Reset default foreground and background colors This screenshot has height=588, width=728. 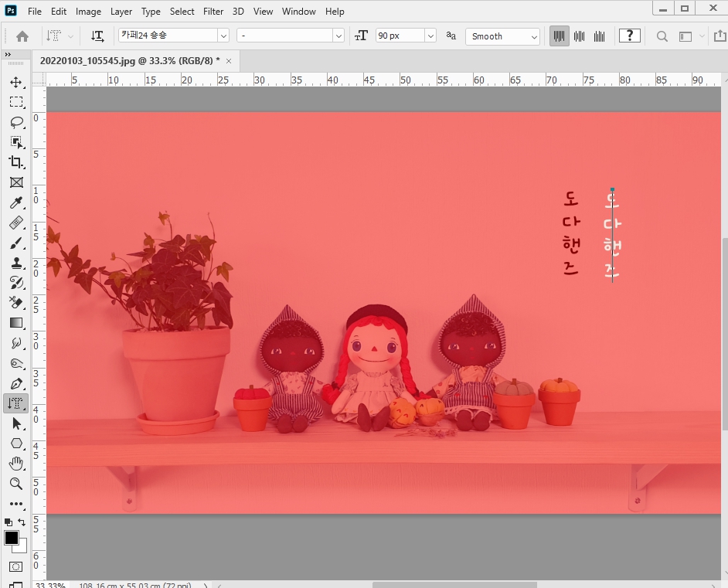pyautogui.click(x=9, y=522)
